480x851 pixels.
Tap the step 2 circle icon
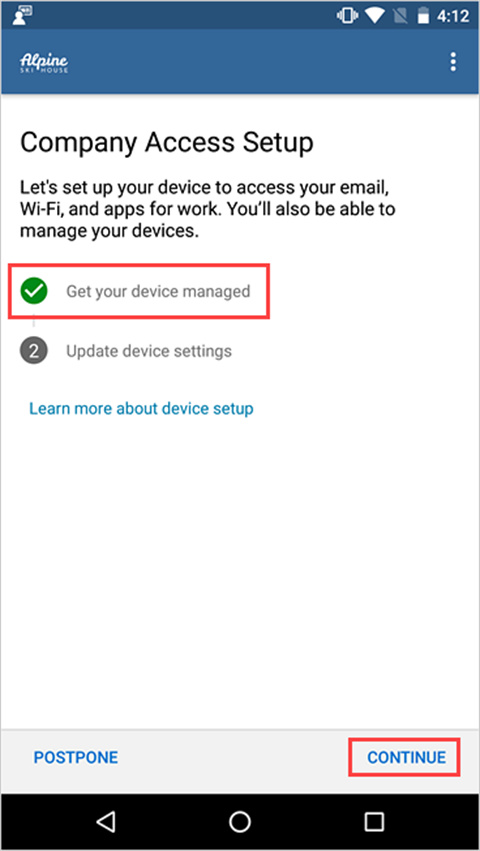(x=34, y=351)
